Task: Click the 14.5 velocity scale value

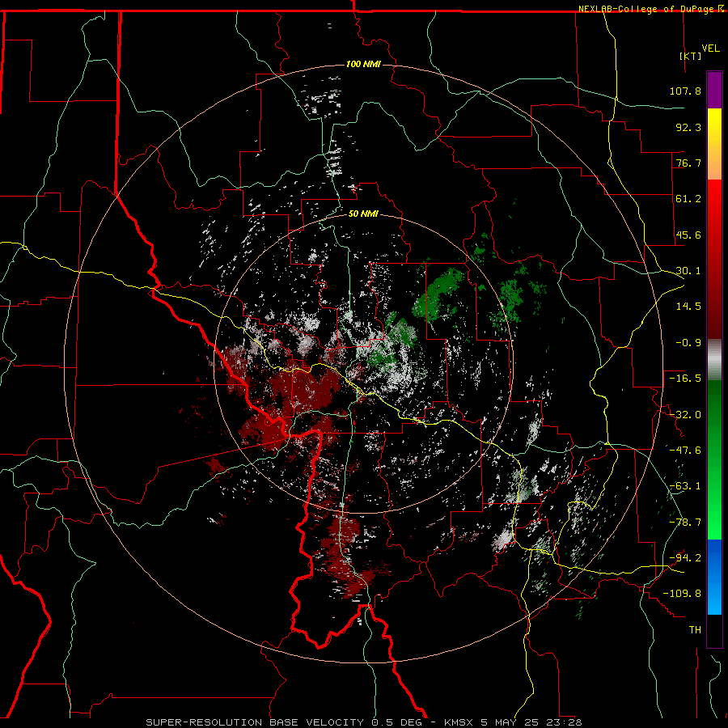Action: click(688, 307)
